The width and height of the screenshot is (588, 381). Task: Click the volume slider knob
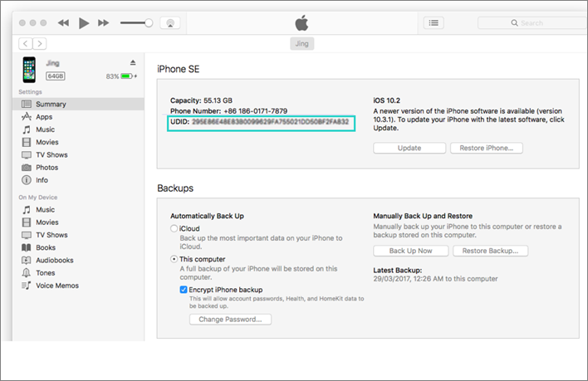tap(149, 23)
